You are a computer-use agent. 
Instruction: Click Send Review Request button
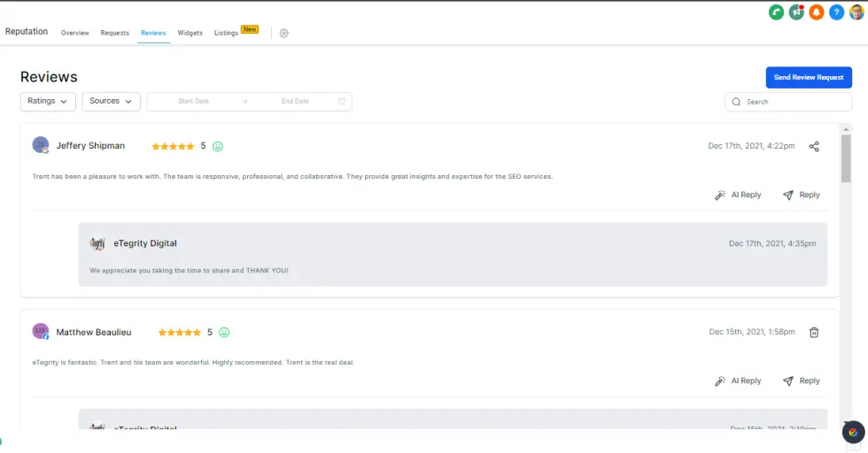[809, 78]
